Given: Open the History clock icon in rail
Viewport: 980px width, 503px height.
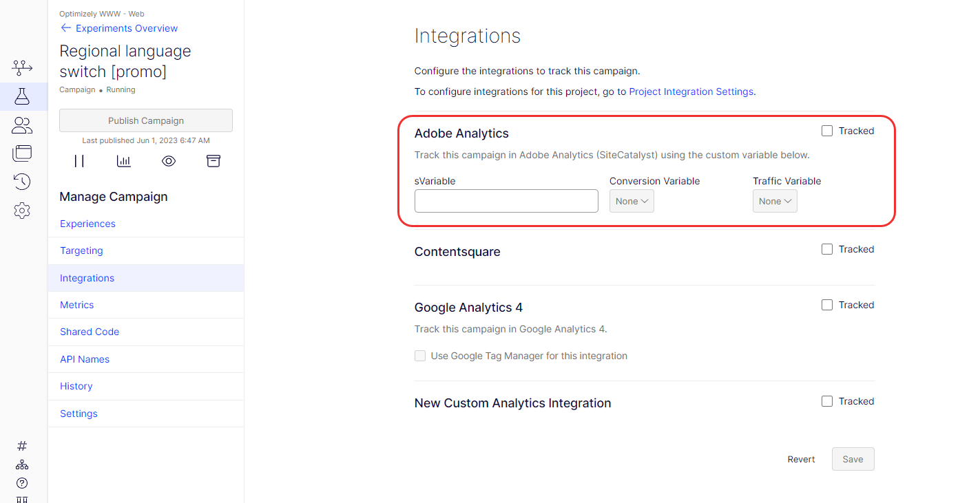Looking at the screenshot, I should pyautogui.click(x=22, y=182).
